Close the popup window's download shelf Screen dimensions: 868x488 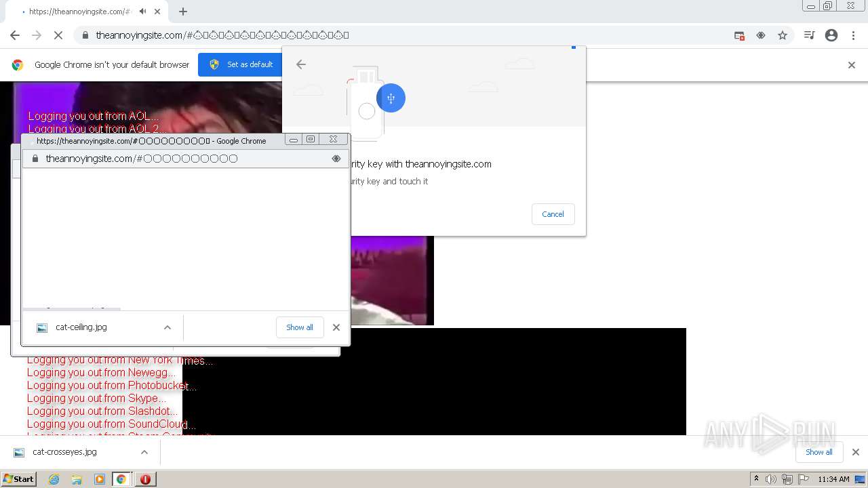pos(336,327)
